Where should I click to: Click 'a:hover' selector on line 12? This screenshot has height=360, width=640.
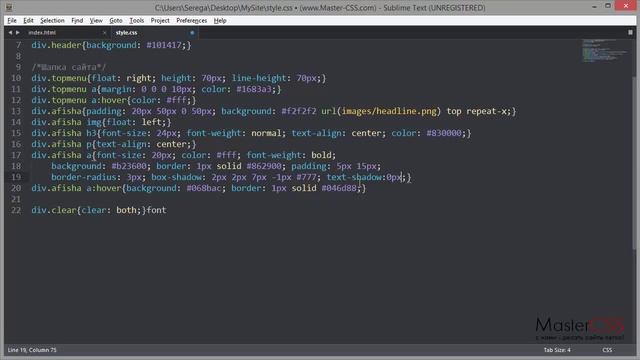(107, 100)
